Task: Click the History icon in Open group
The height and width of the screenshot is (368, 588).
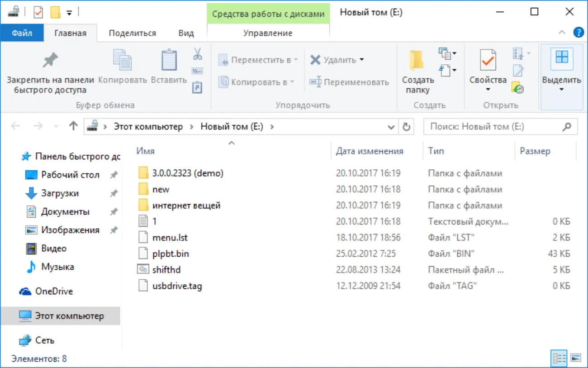Action: coord(518,87)
